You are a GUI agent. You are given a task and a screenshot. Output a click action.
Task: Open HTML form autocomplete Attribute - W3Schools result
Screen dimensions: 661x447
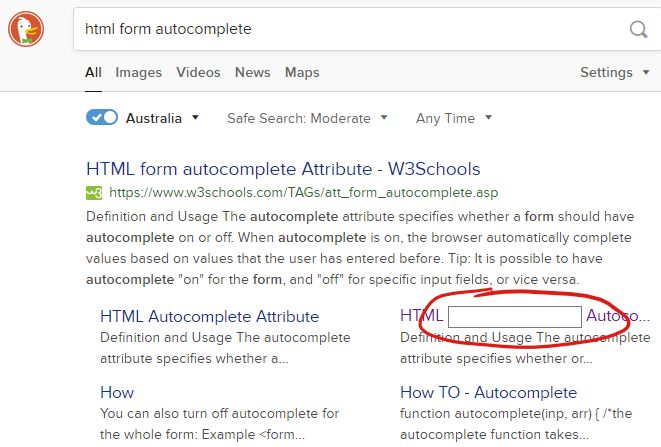(x=283, y=169)
